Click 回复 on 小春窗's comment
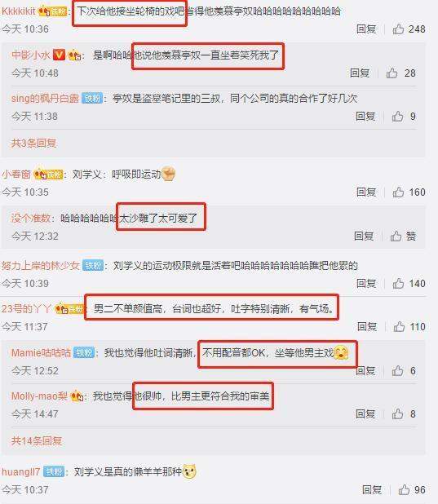Screen dimensions: 438x504 (x=366, y=192)
